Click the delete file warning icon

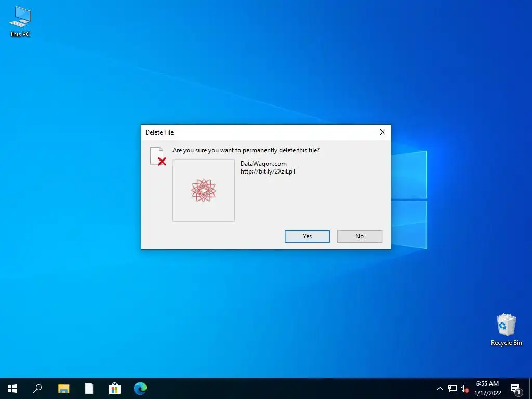point(158,156)
